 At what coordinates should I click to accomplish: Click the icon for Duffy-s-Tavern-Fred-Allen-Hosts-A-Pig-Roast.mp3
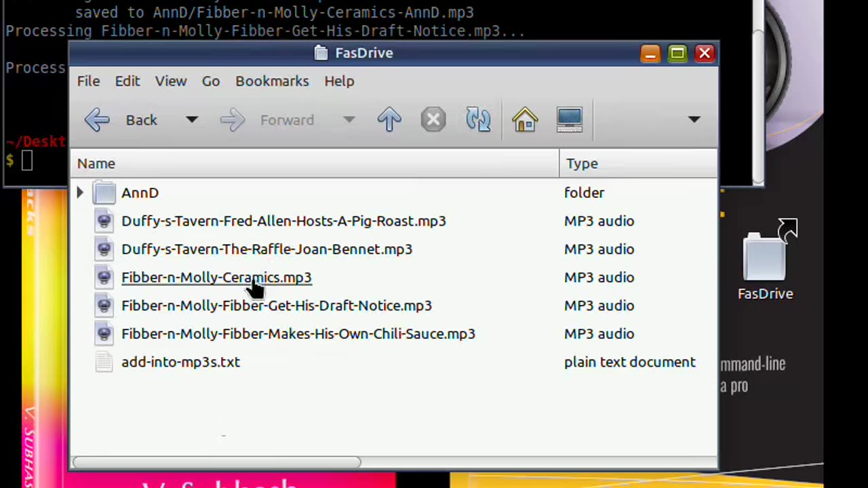coord(104,221)
